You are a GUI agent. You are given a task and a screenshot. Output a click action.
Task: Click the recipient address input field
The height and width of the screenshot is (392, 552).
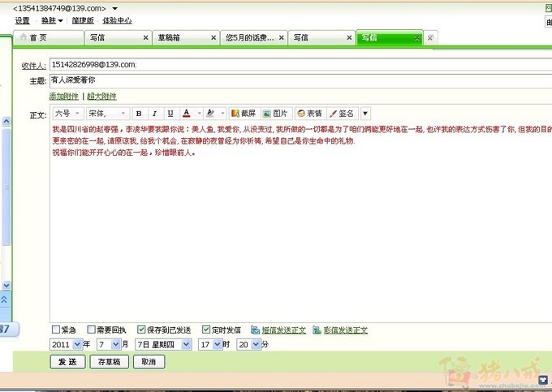click(x=300, y=65)
